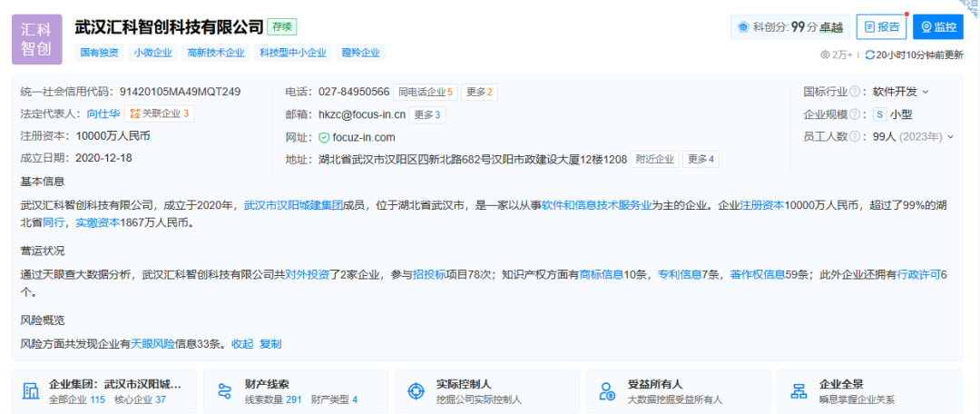Click the green shield verified website icon
The width and height of the screenshot is (980, 414).
click(x=324, y=138)
